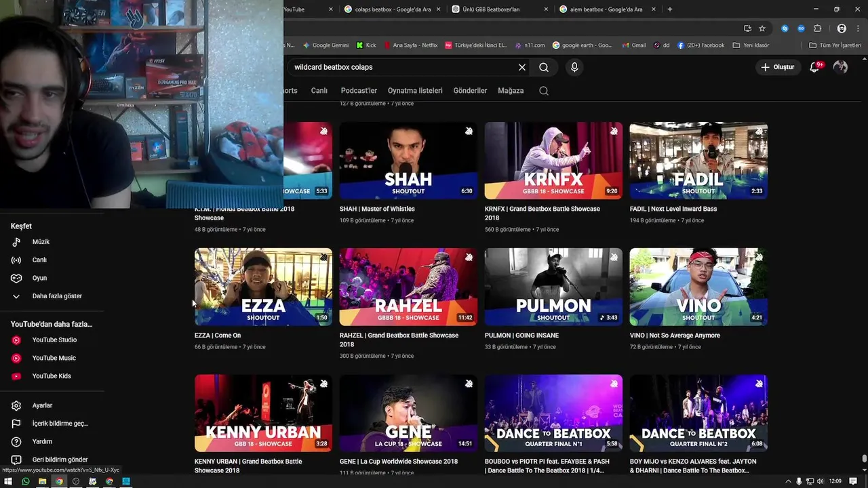Open the Chrome extensions puzzle icon

(817, 28)
